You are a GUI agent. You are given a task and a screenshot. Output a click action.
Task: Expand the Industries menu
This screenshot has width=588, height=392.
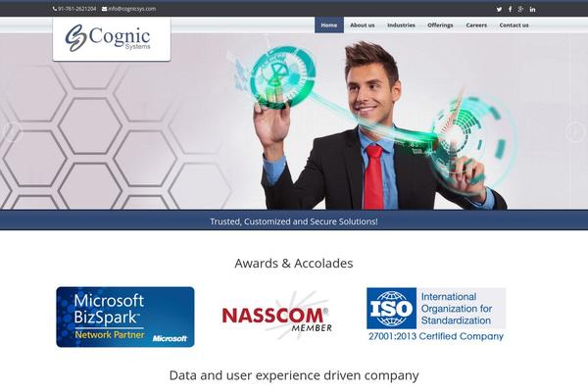401,25
